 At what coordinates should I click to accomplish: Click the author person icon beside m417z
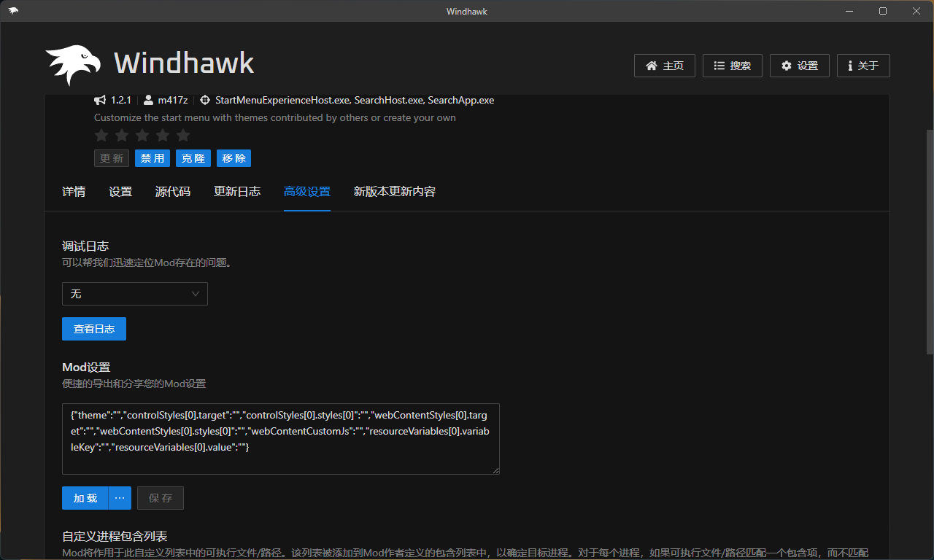148,100
